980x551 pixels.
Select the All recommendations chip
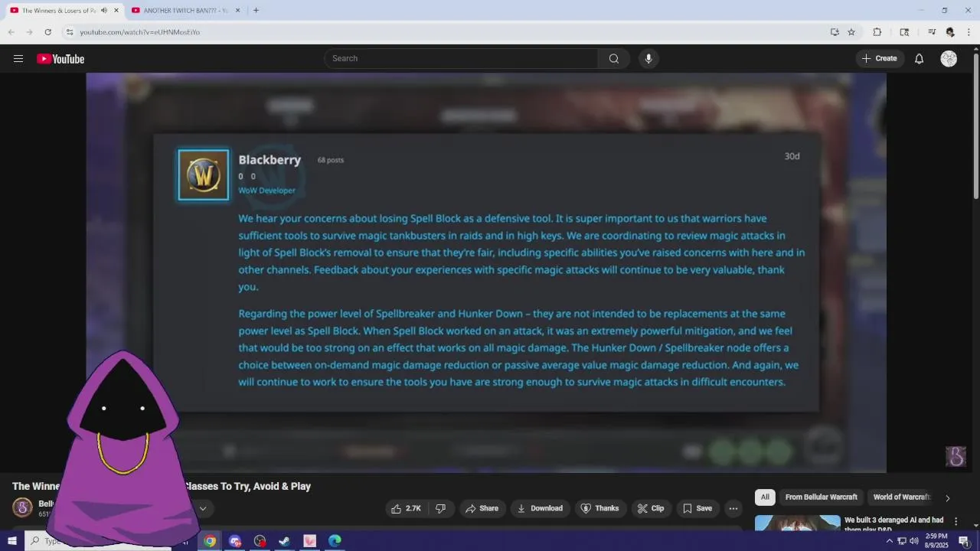click(765, 497)
